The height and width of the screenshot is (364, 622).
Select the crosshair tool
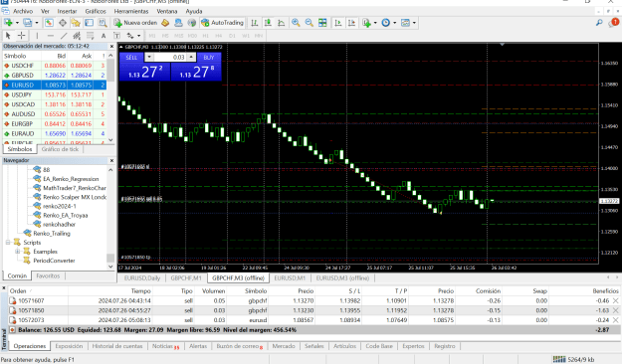[x=22, y=36]
